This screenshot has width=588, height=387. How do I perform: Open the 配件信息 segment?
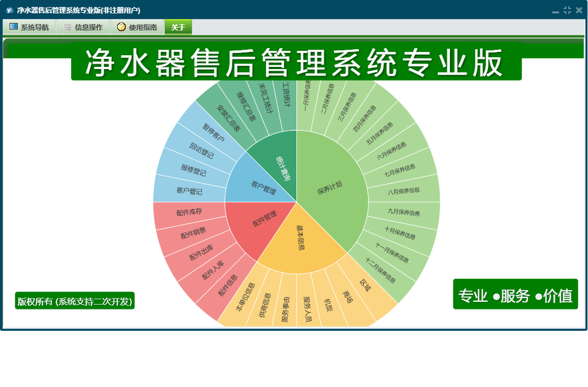[227, 286]
